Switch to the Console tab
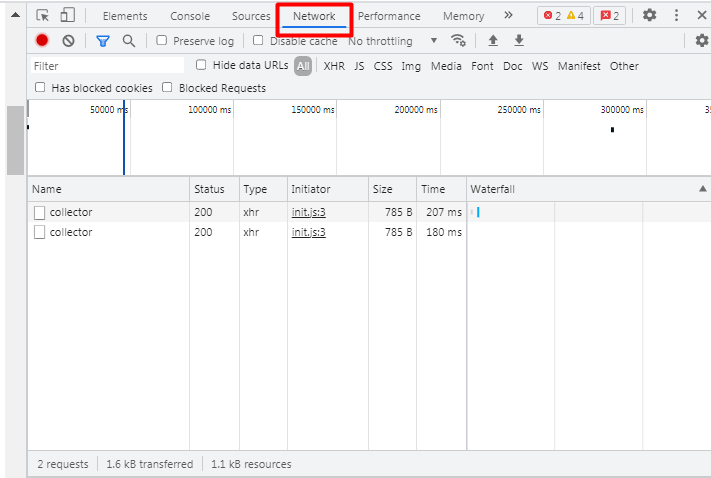 pos(190,16)
